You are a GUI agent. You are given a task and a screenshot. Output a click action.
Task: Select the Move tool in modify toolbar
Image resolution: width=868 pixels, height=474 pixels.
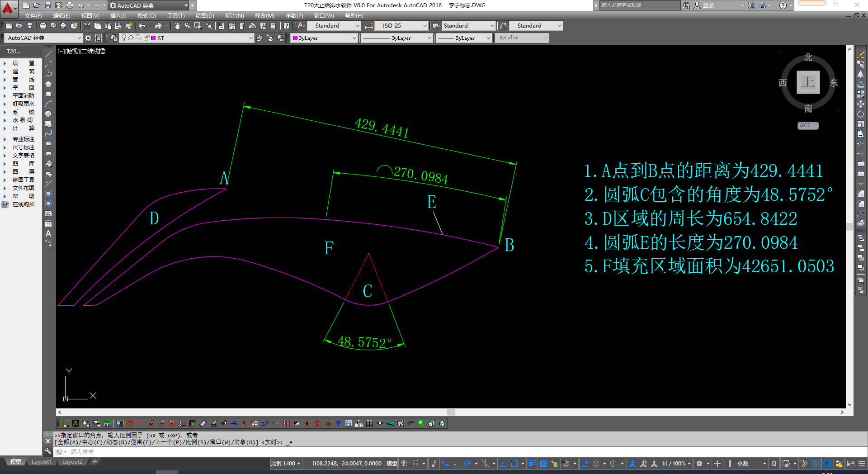point(861,104)
